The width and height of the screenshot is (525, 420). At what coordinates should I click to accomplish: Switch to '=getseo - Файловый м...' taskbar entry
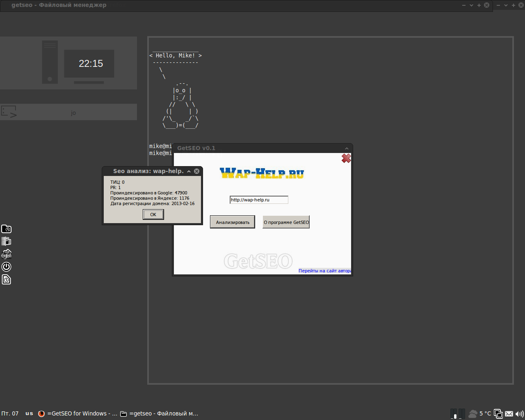click(159, 413)
